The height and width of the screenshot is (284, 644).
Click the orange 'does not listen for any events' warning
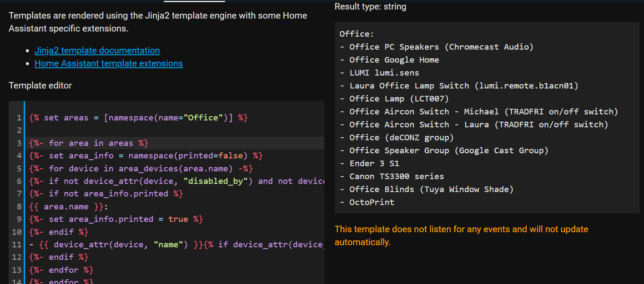click(462, 236)
